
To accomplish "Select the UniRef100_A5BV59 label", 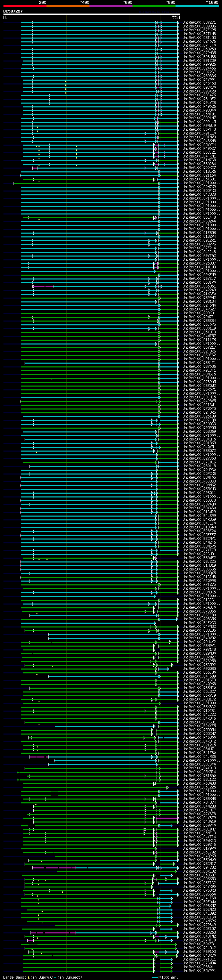I will point(199,49).
